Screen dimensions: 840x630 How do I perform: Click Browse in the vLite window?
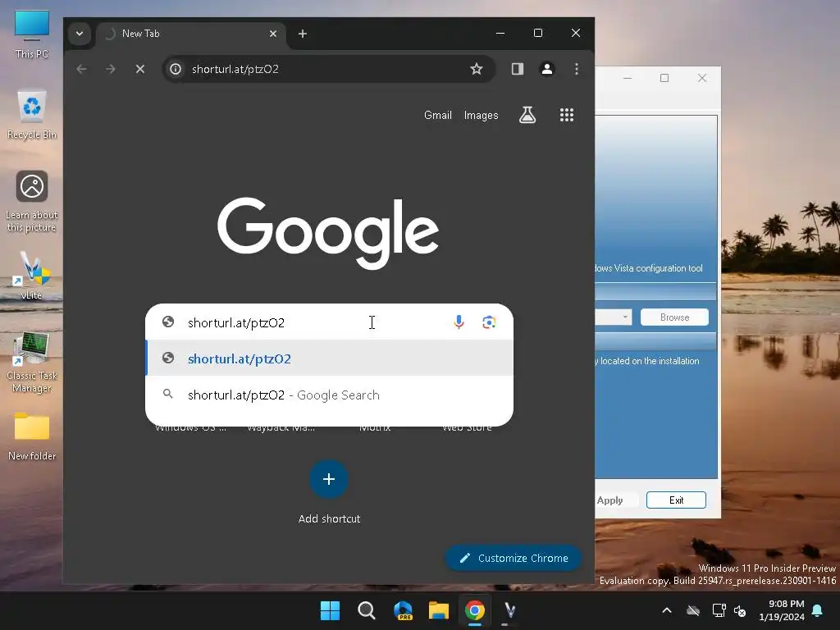click(x=674, y=317)
